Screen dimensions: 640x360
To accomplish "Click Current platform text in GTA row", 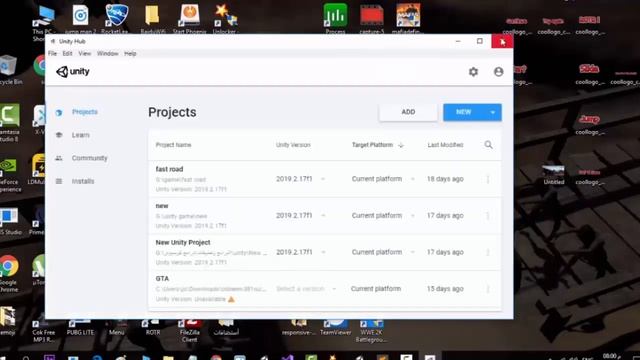I will point(376,289).
